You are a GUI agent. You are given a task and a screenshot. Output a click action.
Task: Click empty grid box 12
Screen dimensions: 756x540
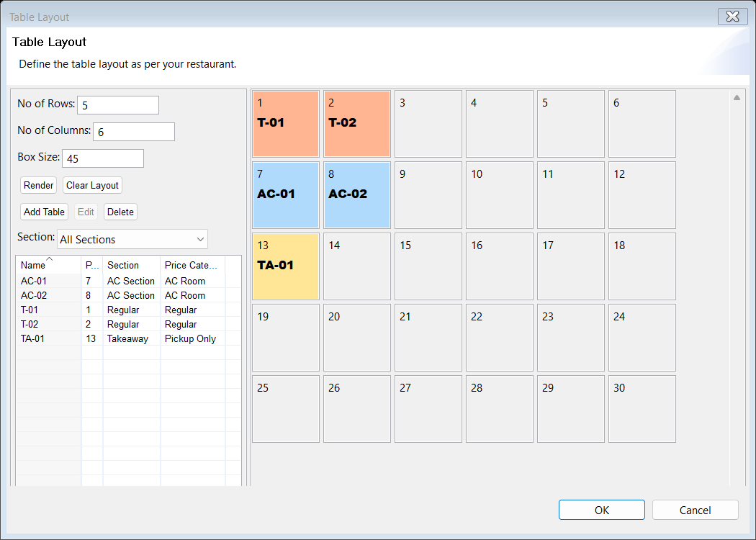pyautogui.click(x=643, y=195)
